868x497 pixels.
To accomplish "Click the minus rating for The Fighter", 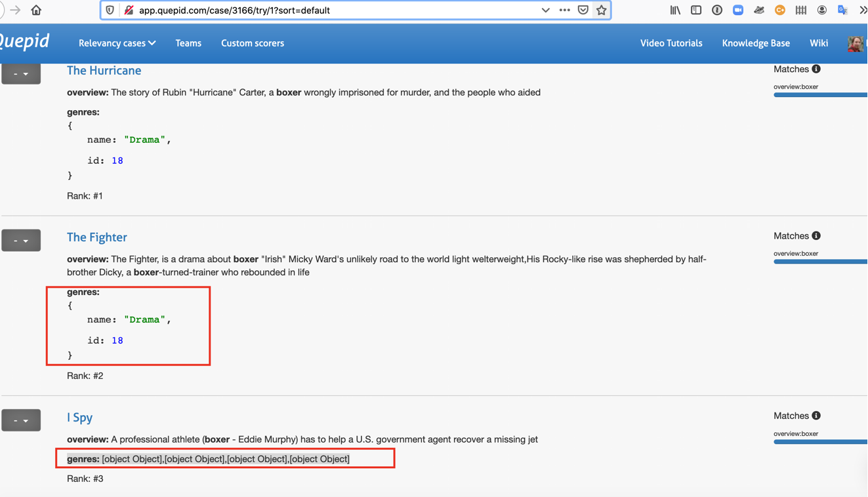I will [15, 240].
